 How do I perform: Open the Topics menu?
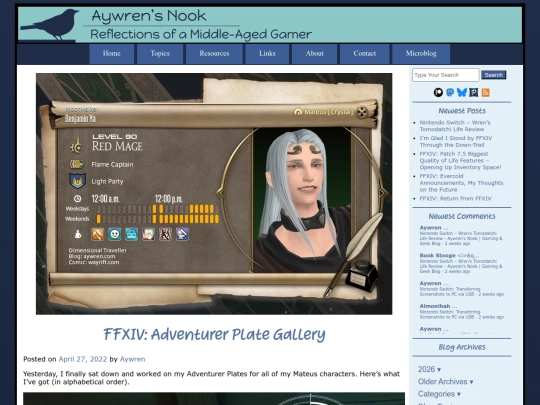pos(160,54)
